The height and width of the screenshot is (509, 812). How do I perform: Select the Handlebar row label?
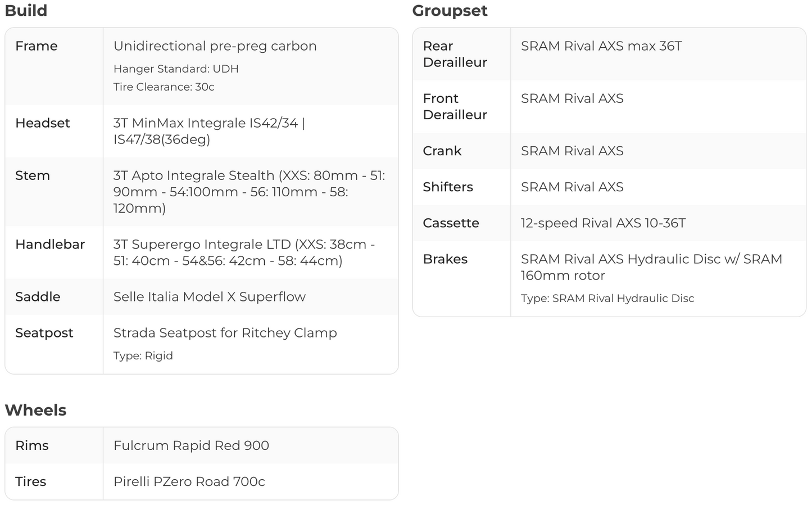[50, 244]
